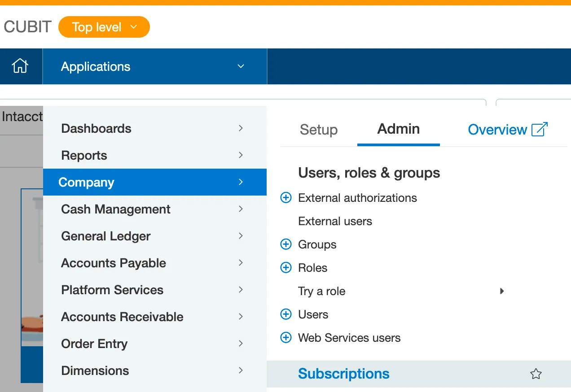Add new External authorizations with plus icon
The height and width of the screenshot is (392, 571).
click(286, 198)
